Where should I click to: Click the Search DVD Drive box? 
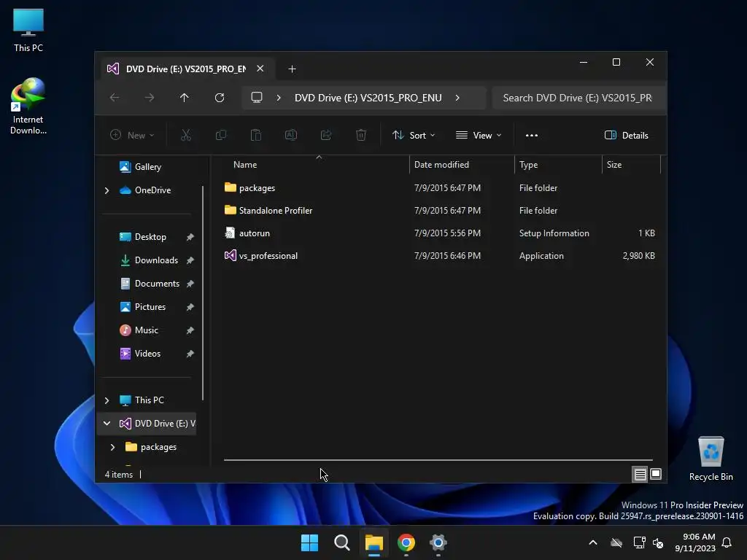[x=578, y=98]
